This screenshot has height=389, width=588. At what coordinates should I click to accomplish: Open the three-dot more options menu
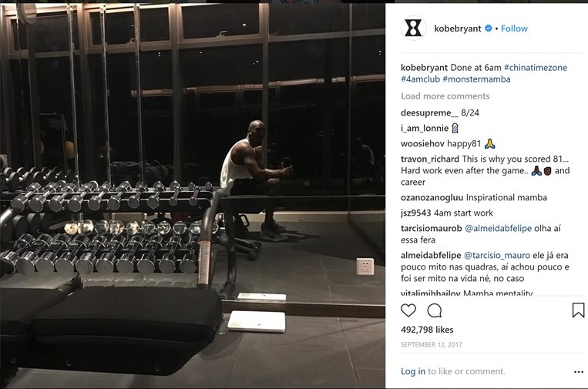point(579,372)
